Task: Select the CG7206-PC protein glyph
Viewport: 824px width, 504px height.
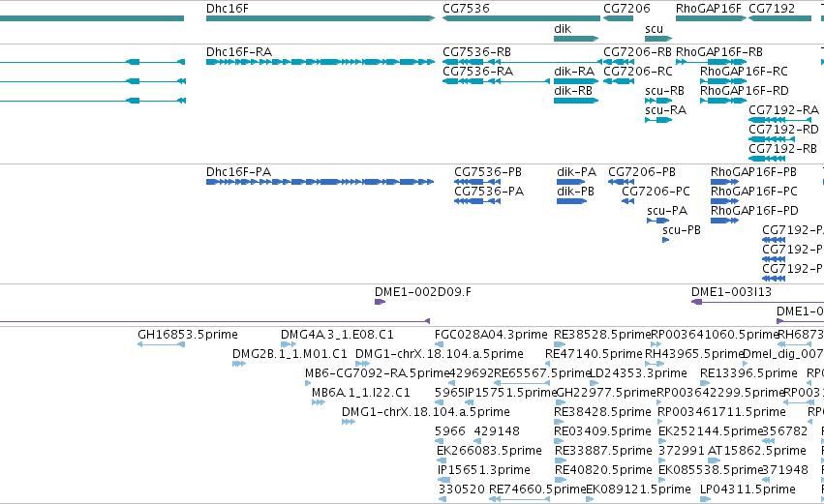Action: point(628,201)
